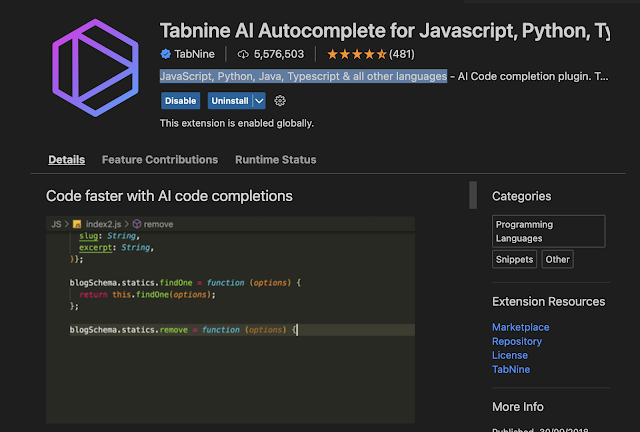Click the 'Code faster with AI code completions' heading
The image size is (640, 432).
pos(169,196)
